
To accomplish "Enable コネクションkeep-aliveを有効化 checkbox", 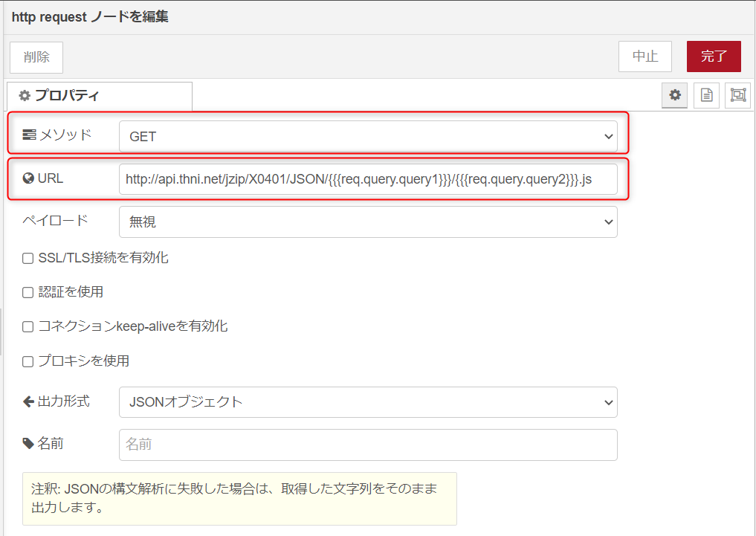I will point(28,327).
